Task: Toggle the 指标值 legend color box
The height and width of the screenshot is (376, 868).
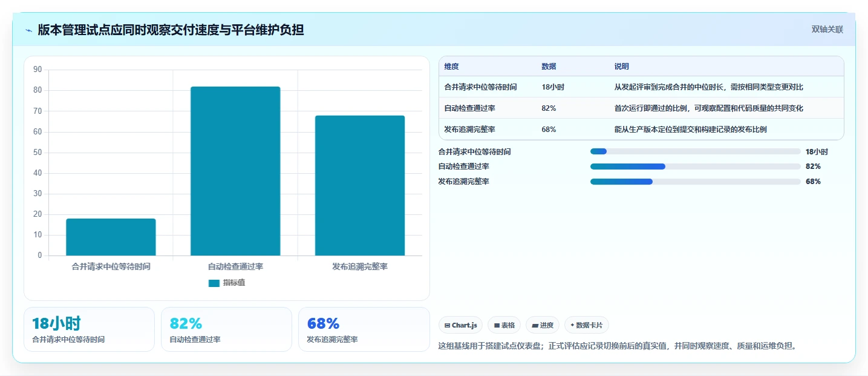Action: click(x=214, y=283)
